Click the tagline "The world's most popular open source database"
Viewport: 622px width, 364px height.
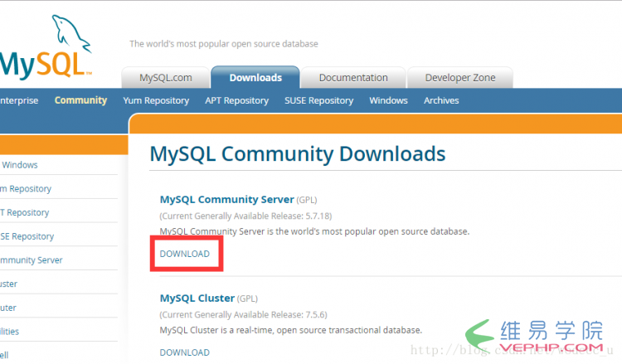point(224,44)
